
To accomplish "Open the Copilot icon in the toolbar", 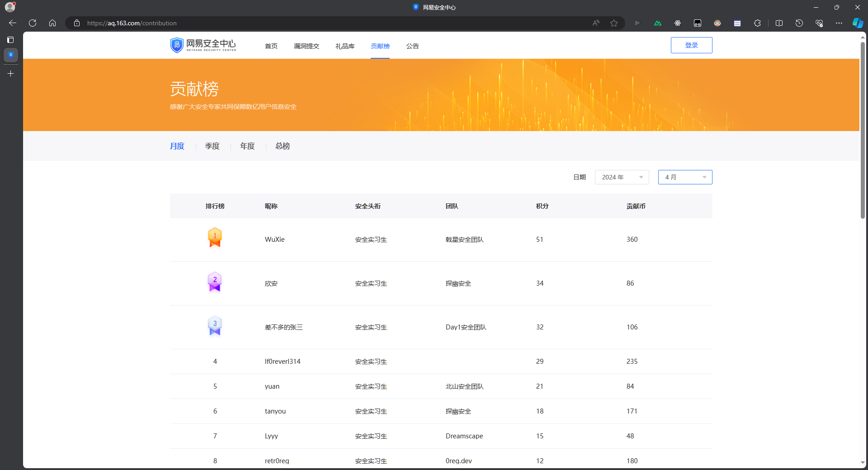I will pos(858,23).
